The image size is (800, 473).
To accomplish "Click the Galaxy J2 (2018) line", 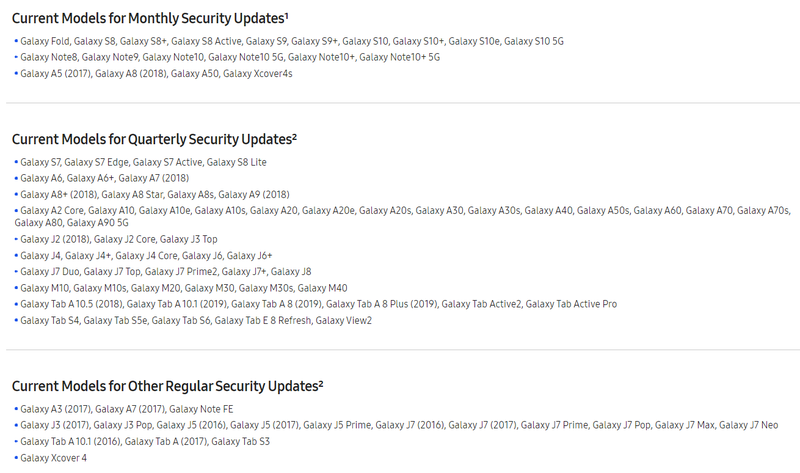I will tap(116, 239).
